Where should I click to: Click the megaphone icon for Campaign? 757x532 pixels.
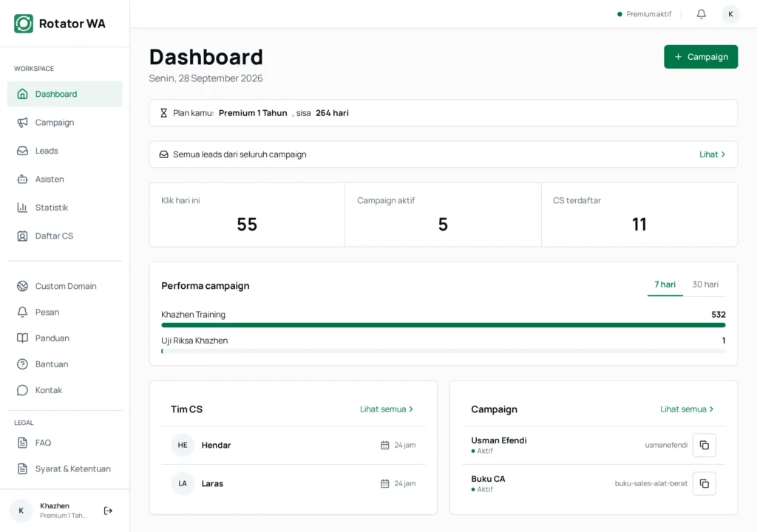[22, 122]
